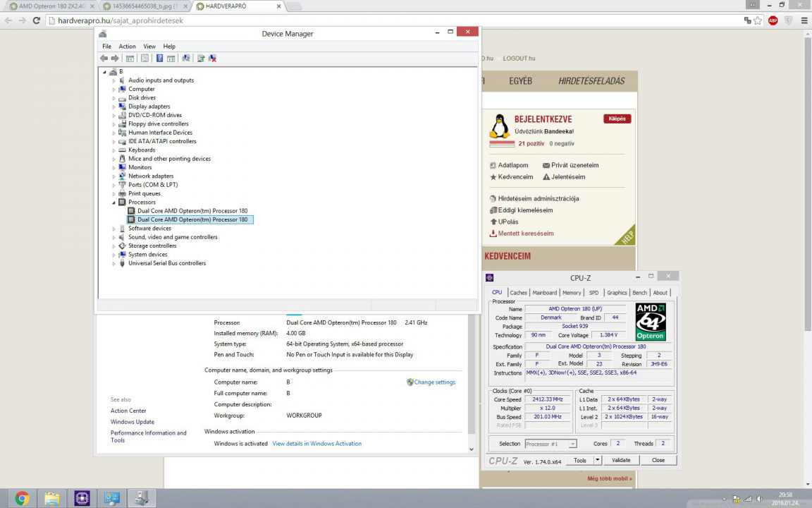
Task: Open the Tools dropdown arrow in CPU-Z
Action: pos(597,460)
